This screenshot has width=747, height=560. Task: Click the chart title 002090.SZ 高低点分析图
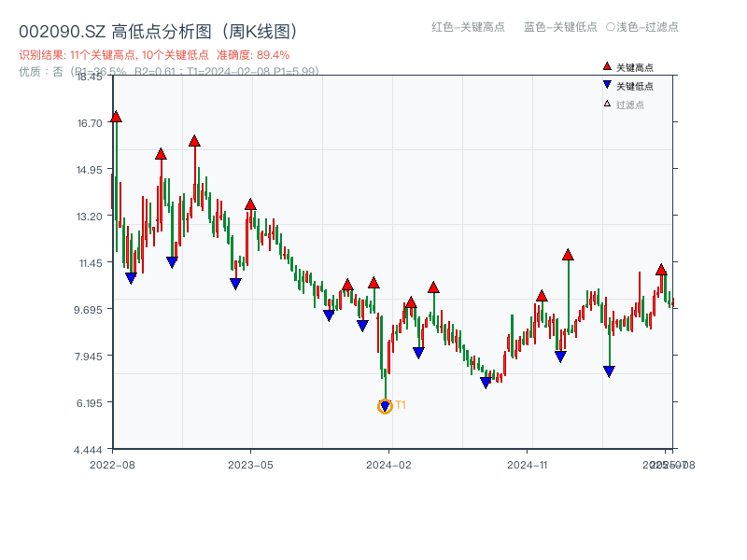pos(158,32)
